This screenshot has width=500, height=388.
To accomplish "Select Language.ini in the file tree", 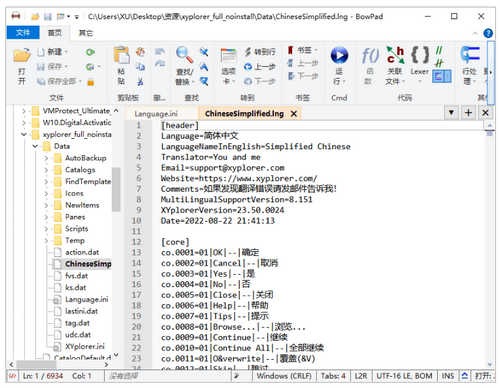I will (x=86, y=299).
